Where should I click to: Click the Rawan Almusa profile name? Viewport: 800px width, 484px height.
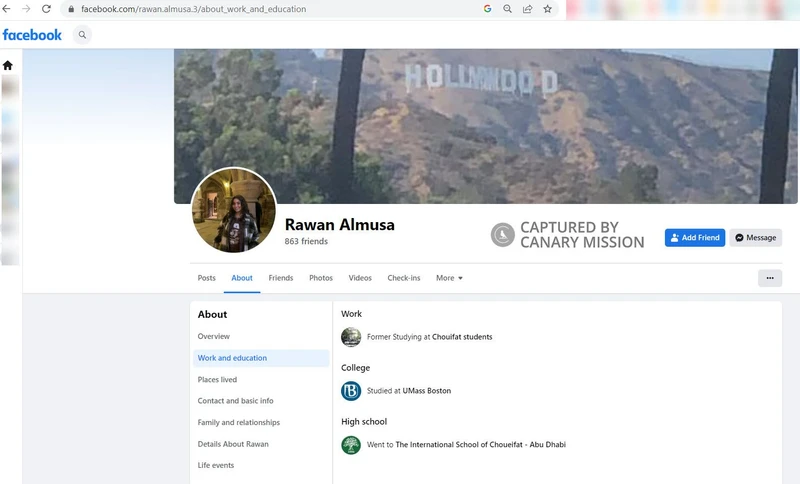340,224
